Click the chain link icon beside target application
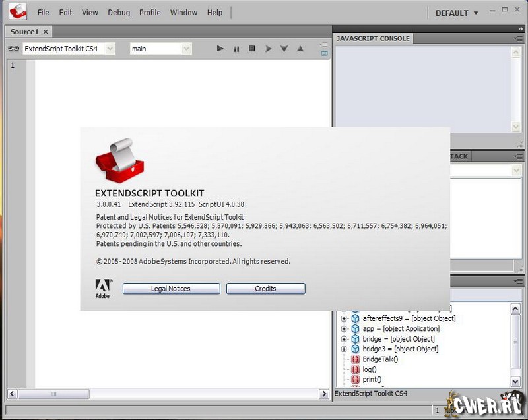Image resolution: width=528 pixels, height=420 pixels. coord(14,49)
